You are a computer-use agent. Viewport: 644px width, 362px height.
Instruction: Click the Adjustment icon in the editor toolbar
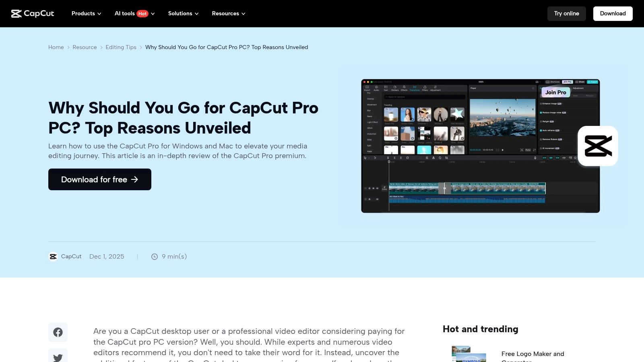[436, 87]
